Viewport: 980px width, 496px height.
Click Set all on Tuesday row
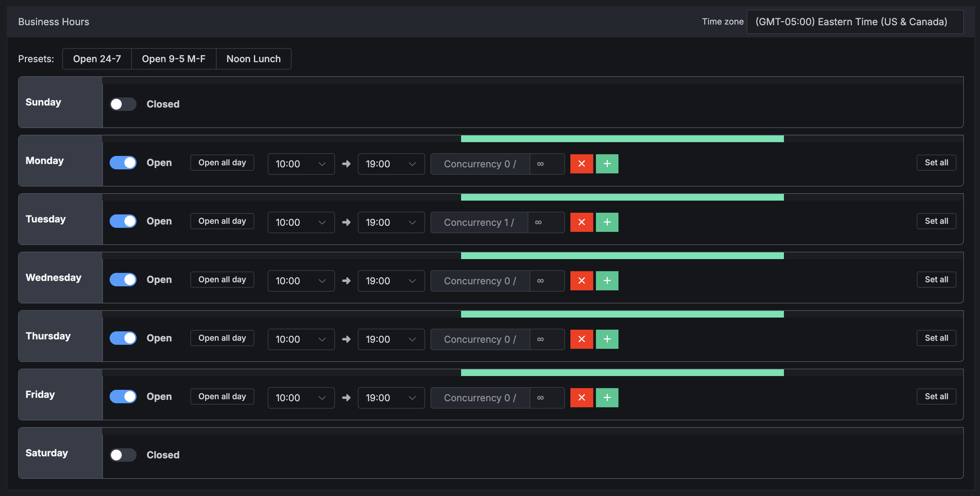[x=936, y=221]
